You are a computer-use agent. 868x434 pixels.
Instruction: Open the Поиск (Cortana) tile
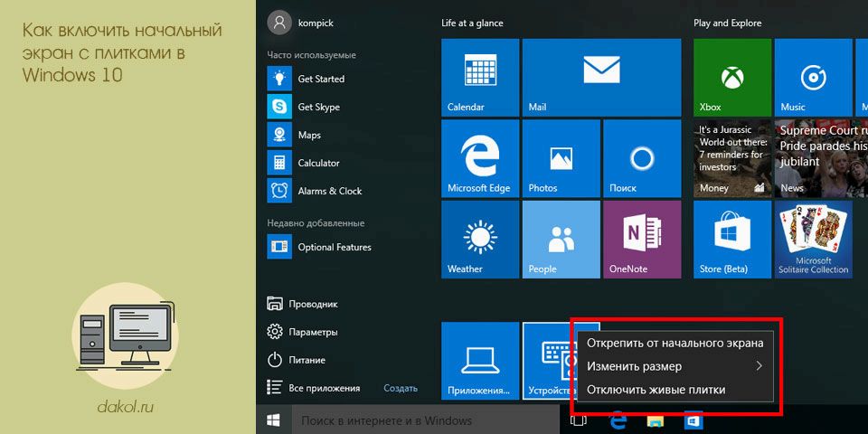[642, 158]
